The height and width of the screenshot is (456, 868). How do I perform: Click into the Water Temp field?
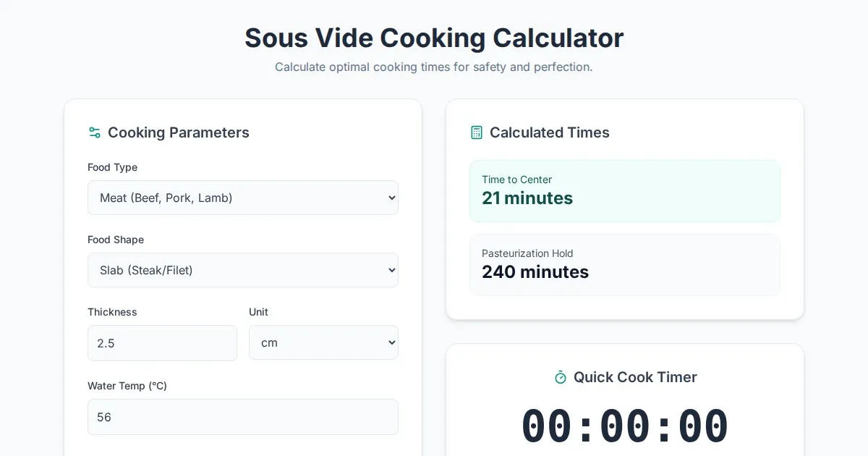click(243, 417)
